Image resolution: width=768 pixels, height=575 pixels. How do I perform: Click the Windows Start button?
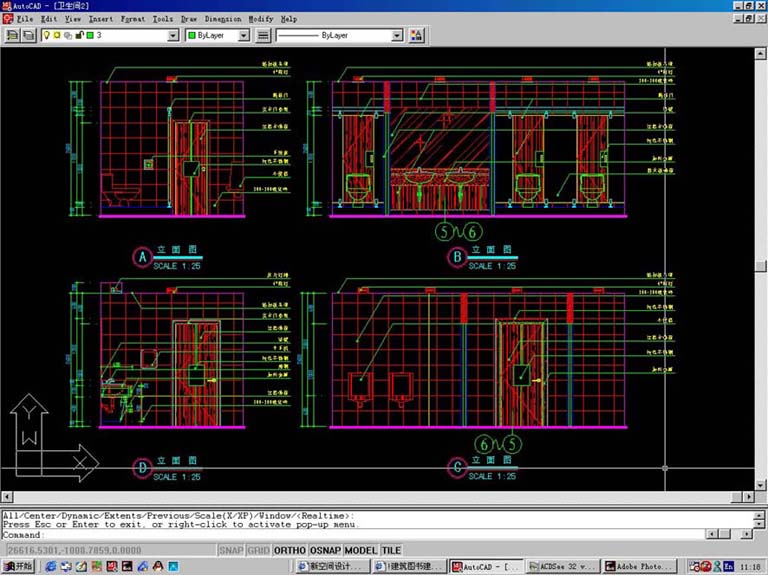17,567
